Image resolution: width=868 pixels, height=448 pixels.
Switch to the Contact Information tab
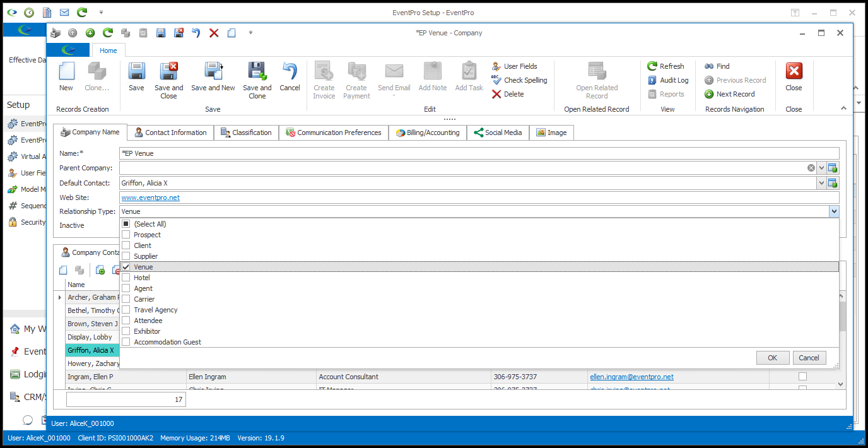tap(170, 133)
